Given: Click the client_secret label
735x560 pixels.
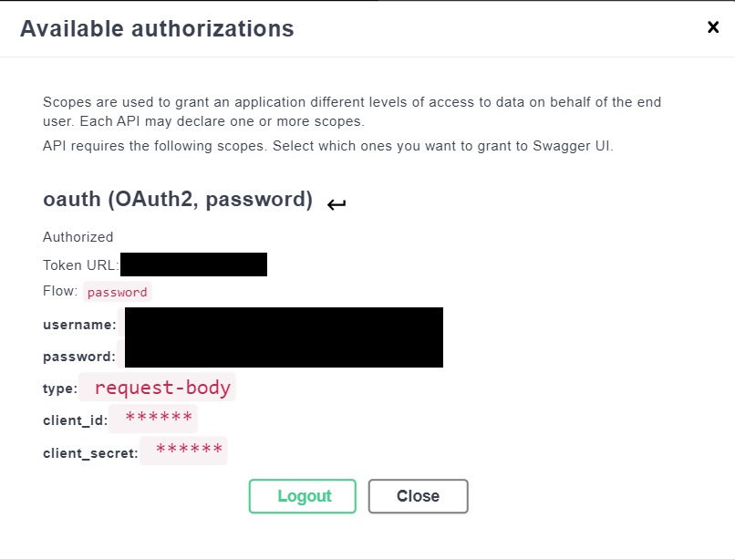Looking at the screenshot, I should tap(90, 453).
